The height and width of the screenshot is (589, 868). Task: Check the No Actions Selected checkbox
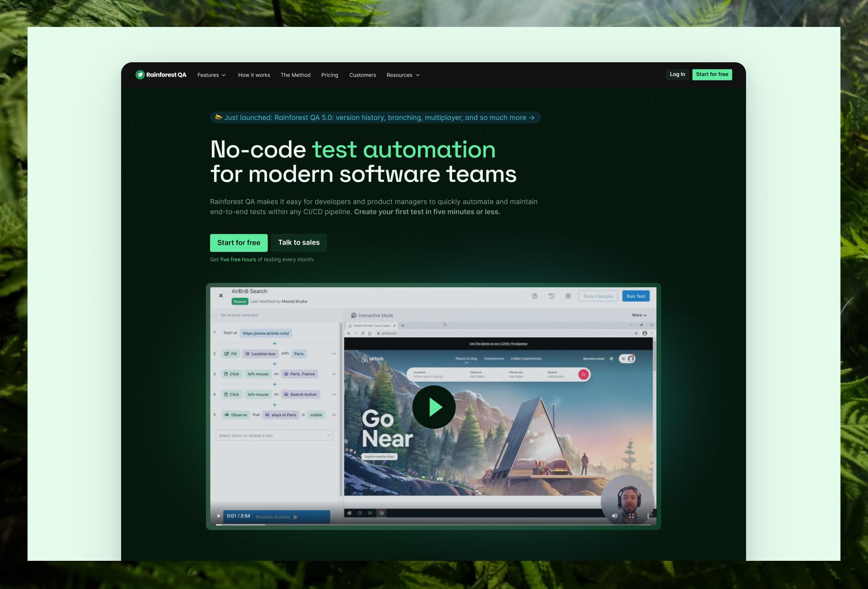[215, 315]
